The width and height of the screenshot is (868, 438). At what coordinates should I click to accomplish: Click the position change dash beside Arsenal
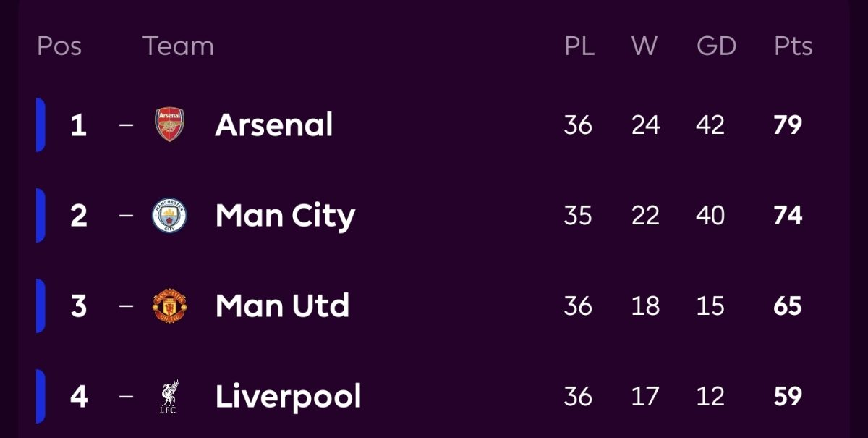click(127, 125)
